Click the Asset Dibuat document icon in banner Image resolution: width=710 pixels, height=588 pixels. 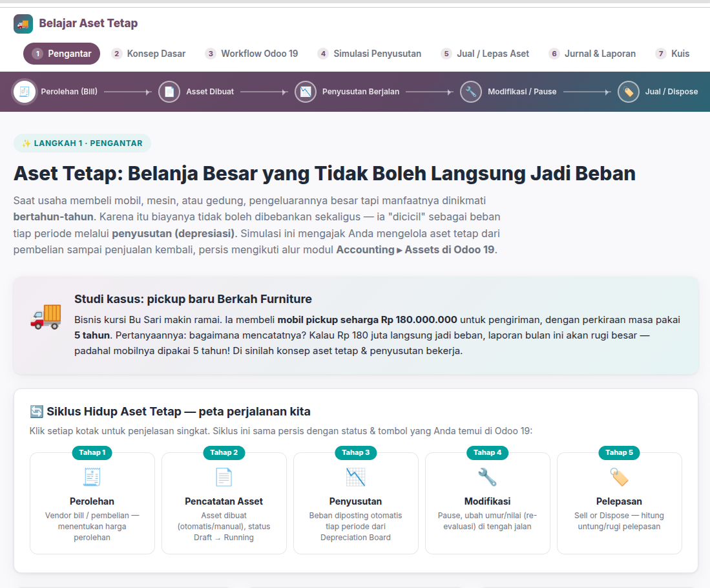coord(169,92)
